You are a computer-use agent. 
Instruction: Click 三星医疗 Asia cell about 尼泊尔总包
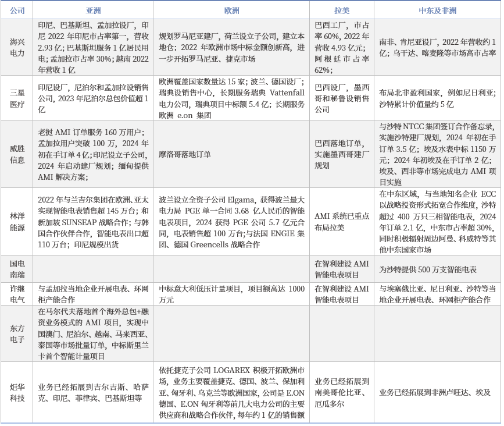pyautogui.click(x=93, y=98)
